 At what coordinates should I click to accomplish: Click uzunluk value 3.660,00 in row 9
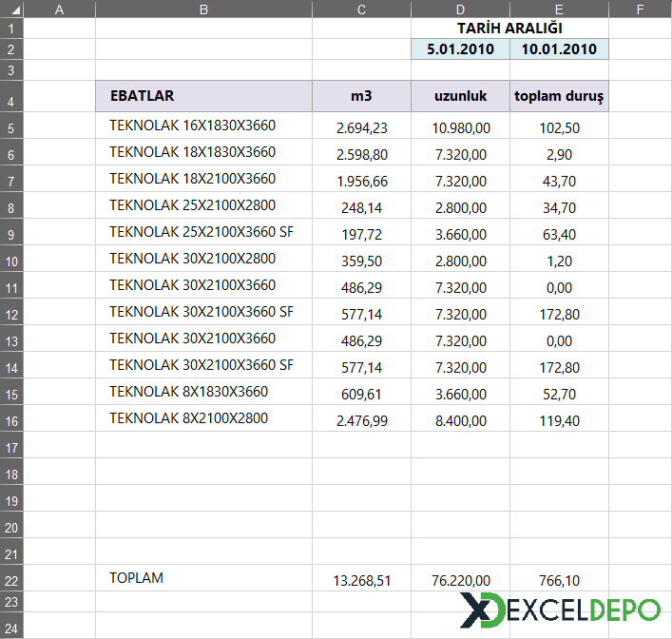pos(460,234)
